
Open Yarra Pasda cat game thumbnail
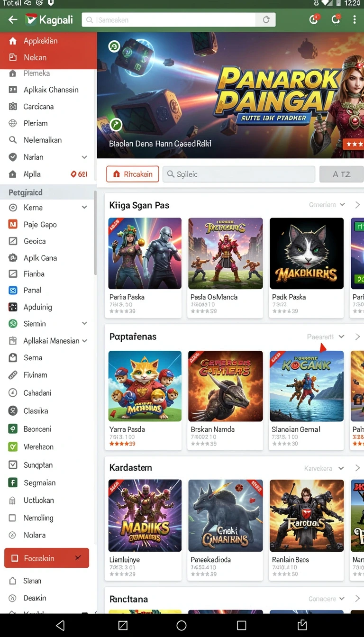click(145, 386)
